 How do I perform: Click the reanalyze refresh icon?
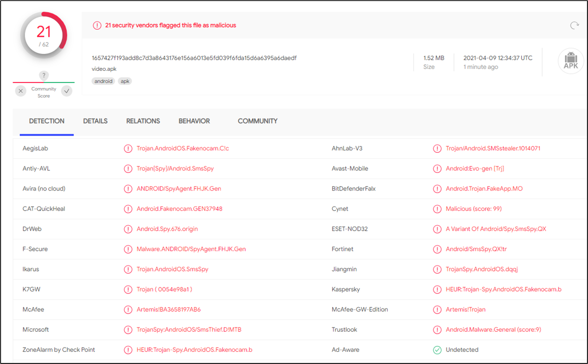tap(574, 26)
